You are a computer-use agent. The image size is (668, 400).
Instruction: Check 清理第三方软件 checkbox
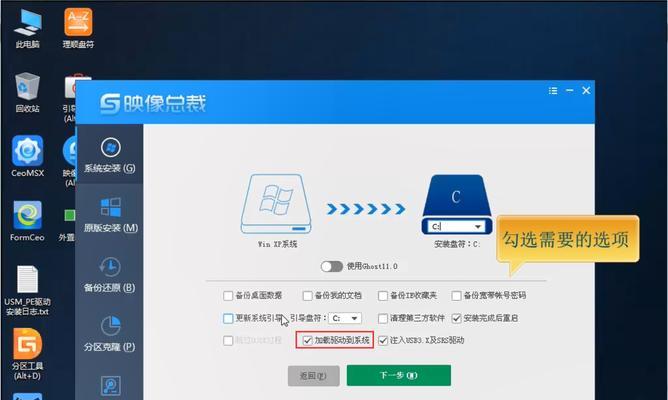pyautogui.click(x=383, y=318)
